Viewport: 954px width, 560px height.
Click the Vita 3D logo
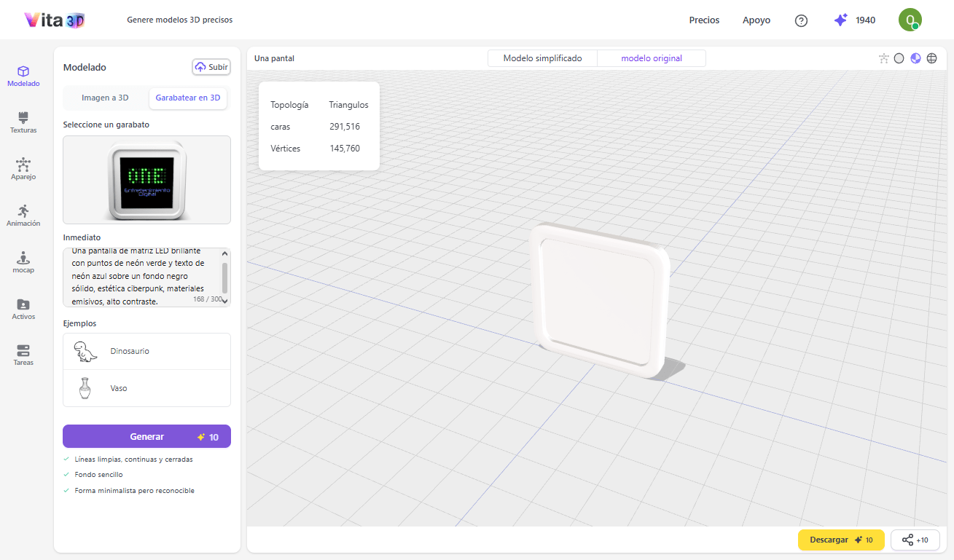(x=55, y=20)
